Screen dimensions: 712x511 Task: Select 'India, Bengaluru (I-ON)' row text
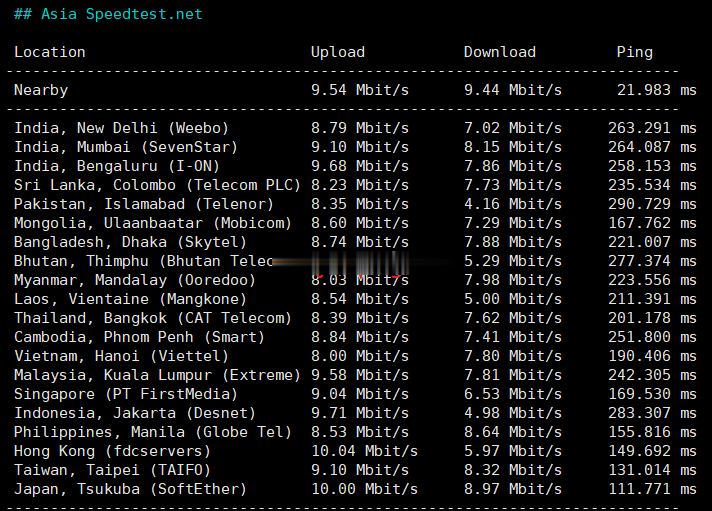click(117, 166)
